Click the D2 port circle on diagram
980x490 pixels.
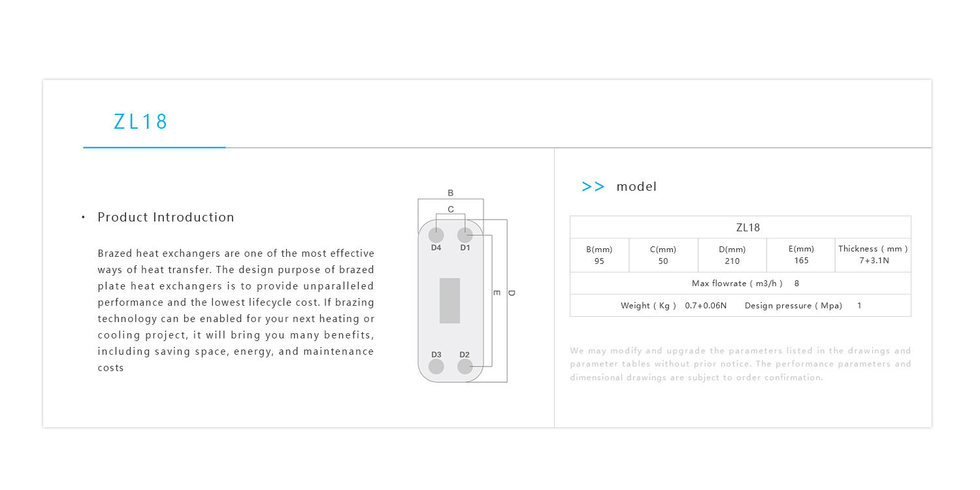[465, 367]
